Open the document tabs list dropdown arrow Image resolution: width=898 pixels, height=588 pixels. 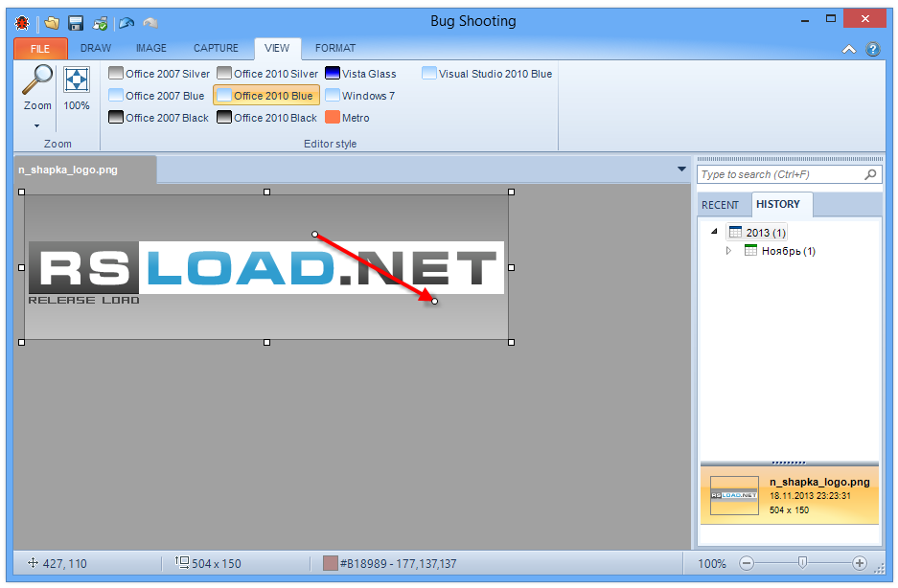click(x=681, y=169)
